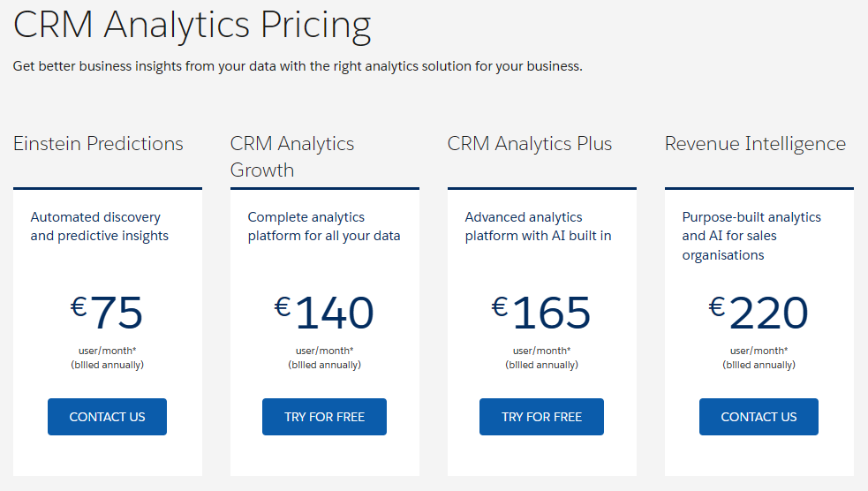Click Contact Us under Revenue Intelligence

tap(759, 417)
